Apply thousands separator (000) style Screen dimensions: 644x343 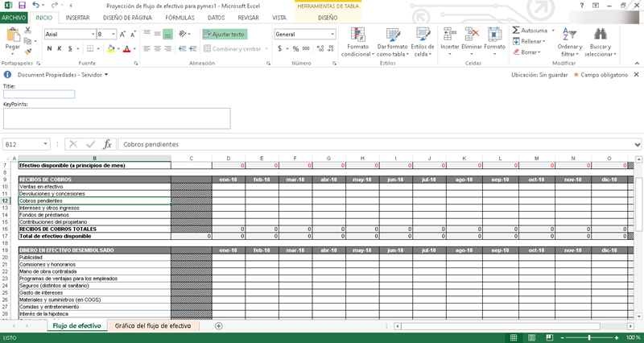click(306, 49)
